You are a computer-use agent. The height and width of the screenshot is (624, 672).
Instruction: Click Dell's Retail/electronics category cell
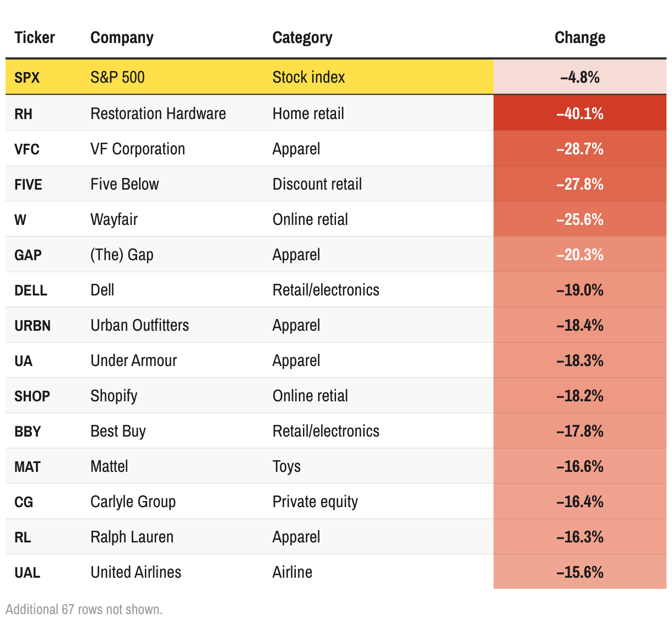pyautogui.click(x=326, y=290)
